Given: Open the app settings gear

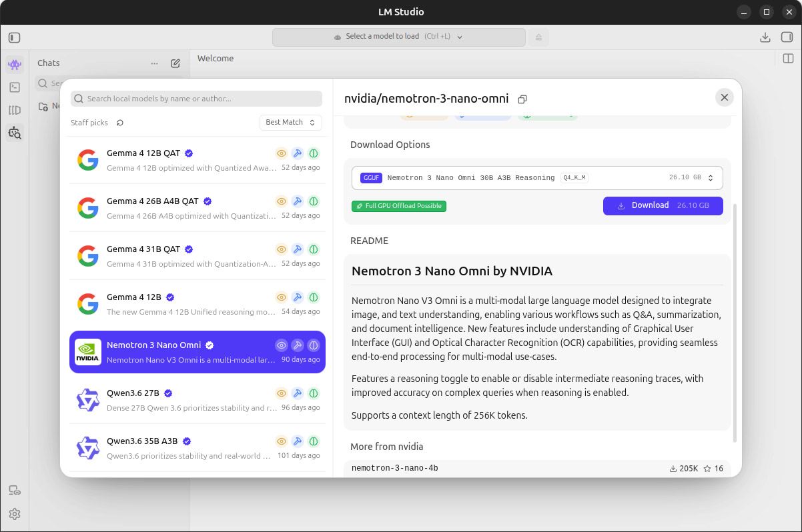Looking at the screenshot, I should click(x=15, y=514).
